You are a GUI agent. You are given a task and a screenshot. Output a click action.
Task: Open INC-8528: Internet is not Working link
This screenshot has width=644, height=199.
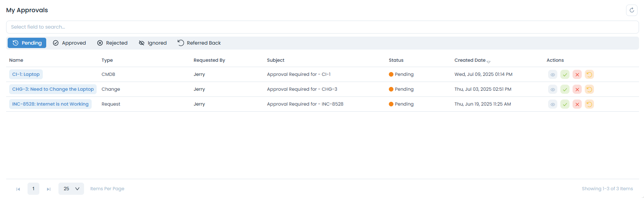[50, 104]
